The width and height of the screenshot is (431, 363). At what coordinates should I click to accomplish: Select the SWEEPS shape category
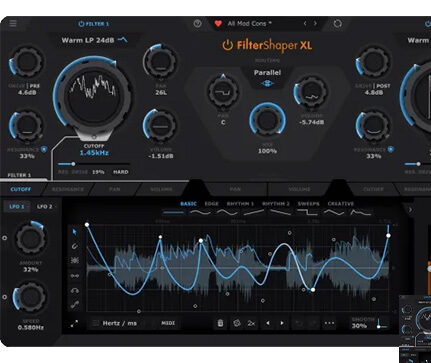309,204
